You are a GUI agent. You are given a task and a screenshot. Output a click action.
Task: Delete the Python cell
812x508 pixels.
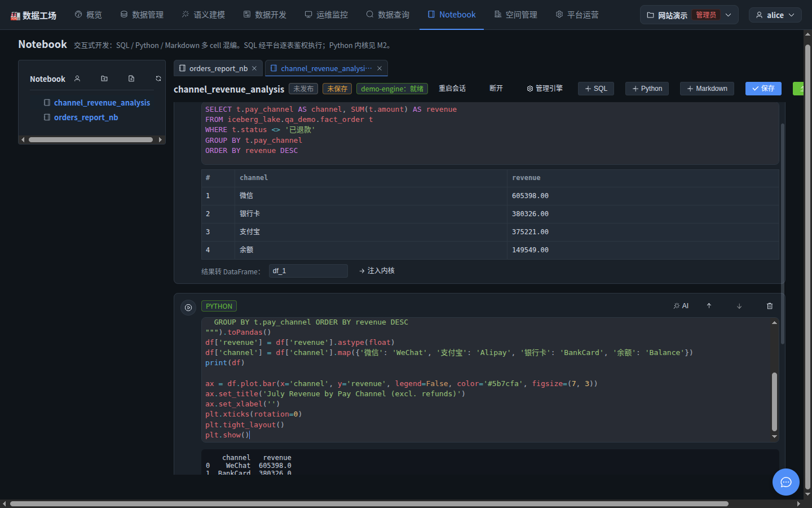770,306
